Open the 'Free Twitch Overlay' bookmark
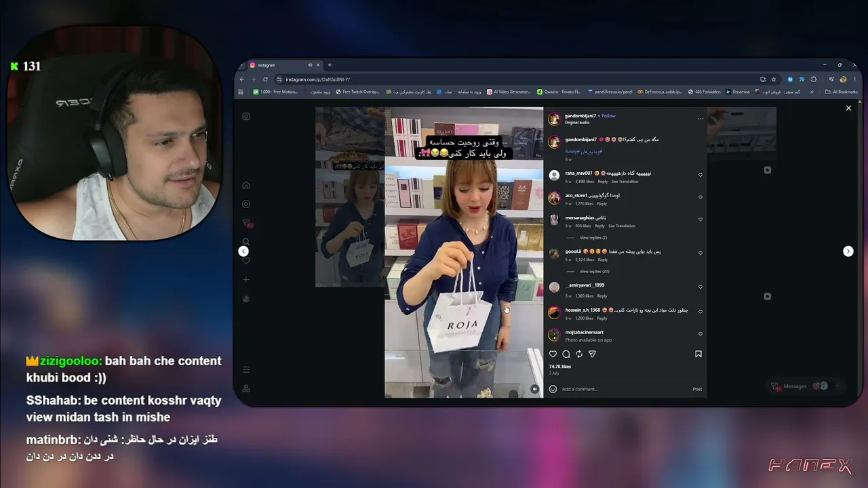Viewport: 868px width, 488px height. [357, 92]
